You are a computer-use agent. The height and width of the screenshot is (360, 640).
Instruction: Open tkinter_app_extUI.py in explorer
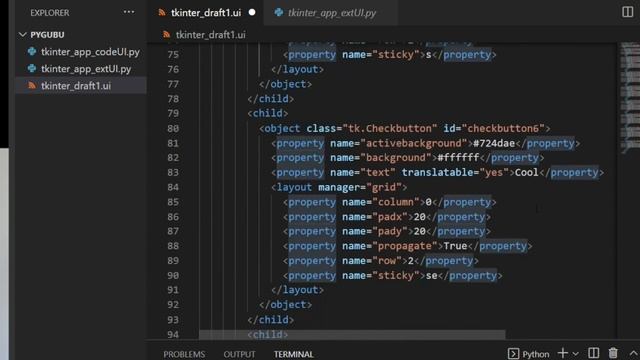[x=86, y=69]
